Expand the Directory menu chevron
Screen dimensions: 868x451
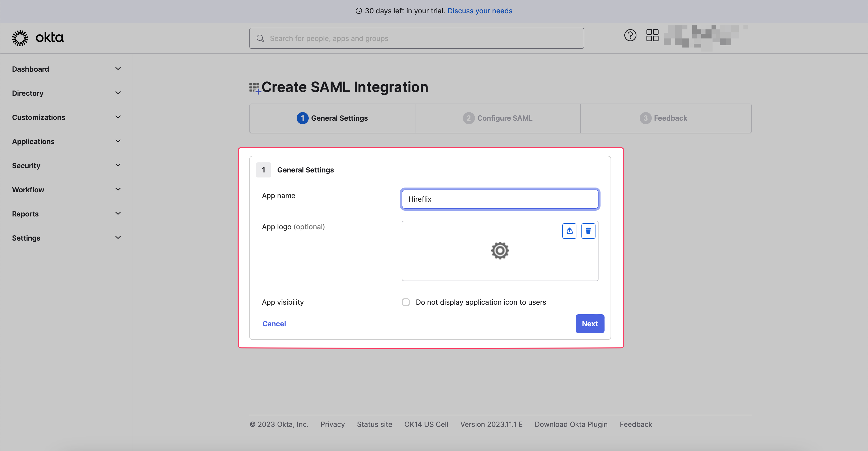[x=118, y=93]
